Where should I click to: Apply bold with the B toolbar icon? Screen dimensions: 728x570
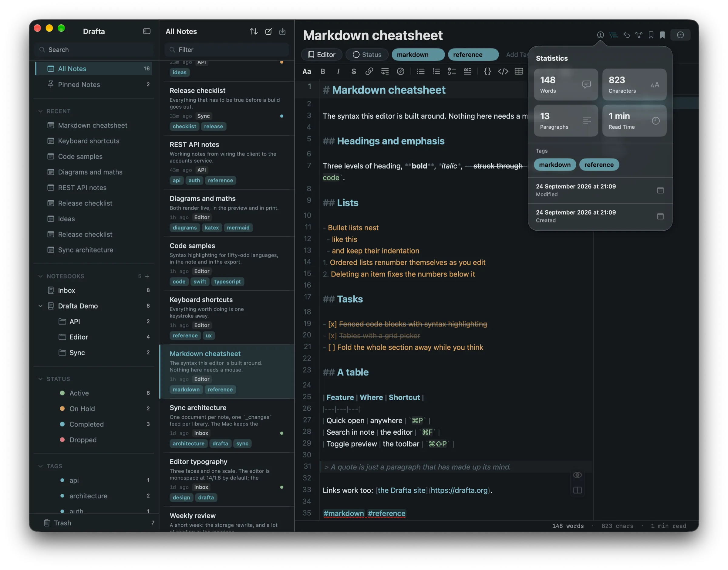click(323, 71)
